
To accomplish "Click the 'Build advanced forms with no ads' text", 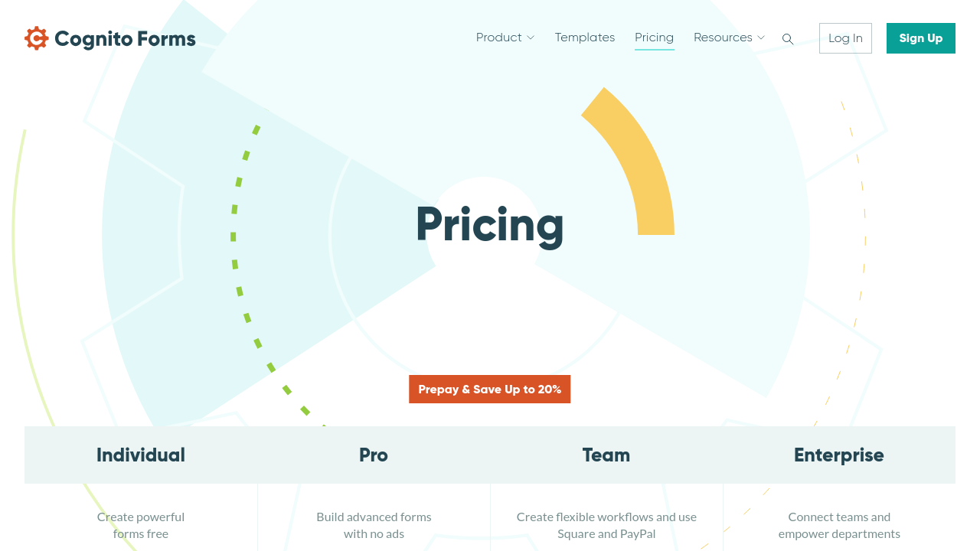I will (x=374, y=525).
